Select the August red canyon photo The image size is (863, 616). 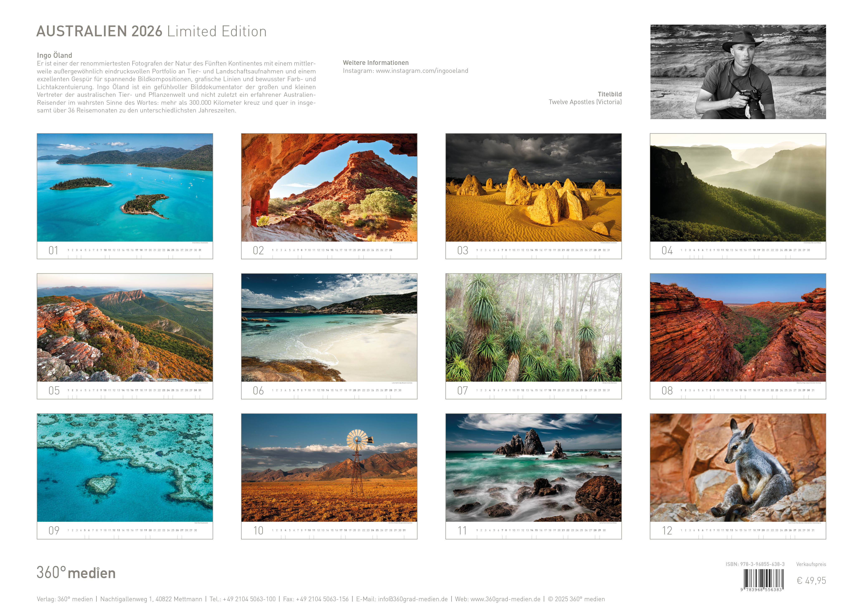point(737,327)
